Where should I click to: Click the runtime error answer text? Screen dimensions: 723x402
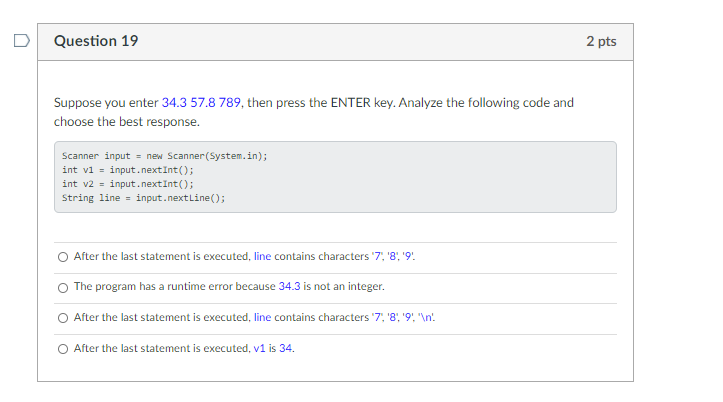tap(229, 287)
